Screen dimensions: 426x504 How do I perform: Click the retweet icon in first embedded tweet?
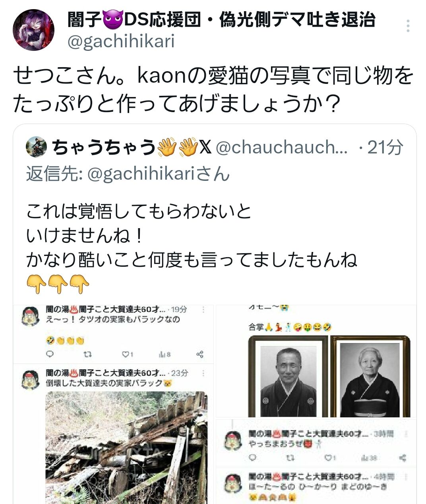point(88,354)
